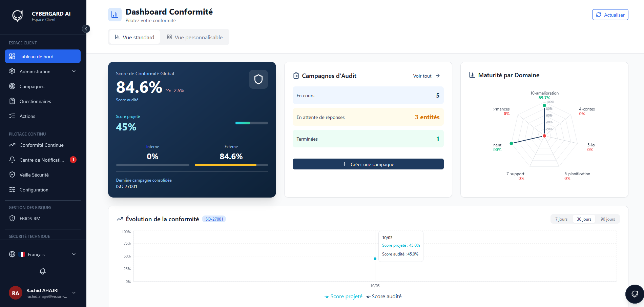The height and width of the screenshot is (307, 644).
Task: Expand the Administration submenu
Action: tap(43, 71)
